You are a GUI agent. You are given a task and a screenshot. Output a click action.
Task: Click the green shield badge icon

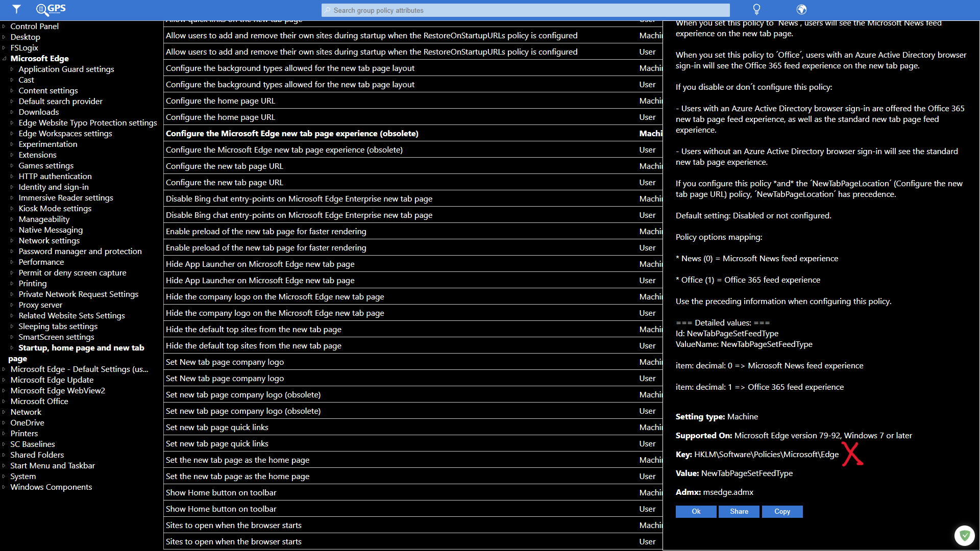coord(964,536)
